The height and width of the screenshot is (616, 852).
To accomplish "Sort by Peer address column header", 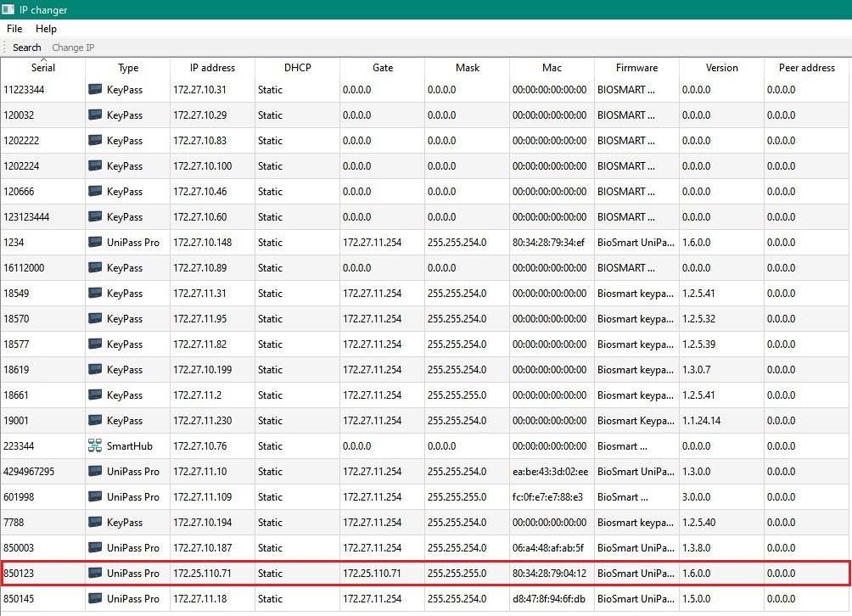I will [x=807, y=68].
